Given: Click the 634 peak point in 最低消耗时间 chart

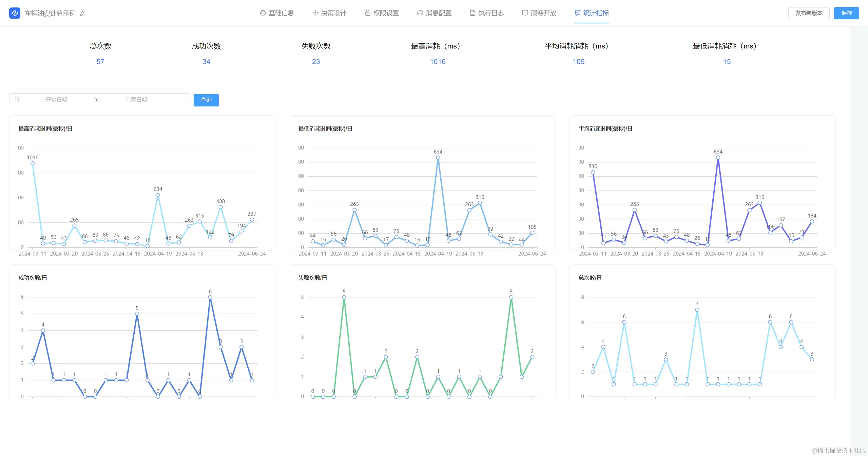Looking at the screenshot, I should 438,158.
